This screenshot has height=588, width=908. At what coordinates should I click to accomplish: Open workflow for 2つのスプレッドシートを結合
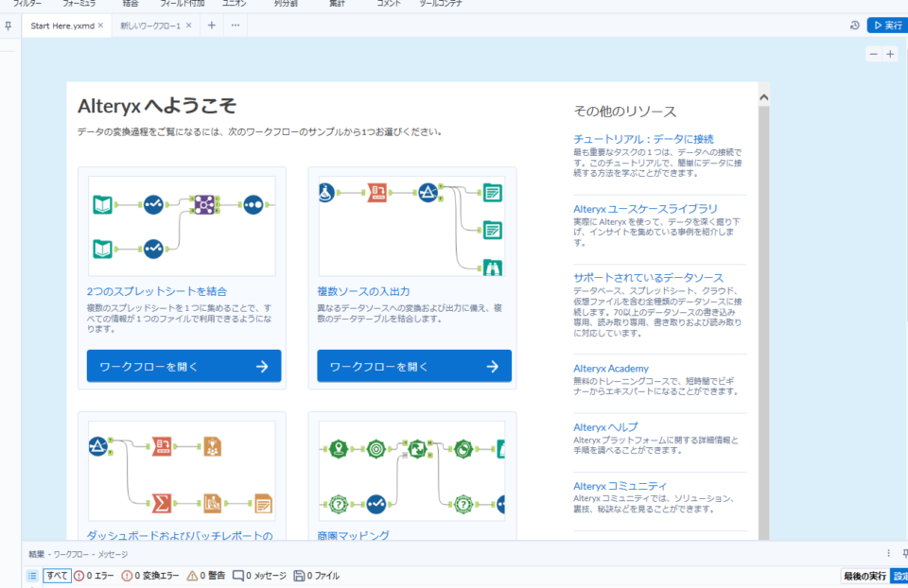coord(183,366)
